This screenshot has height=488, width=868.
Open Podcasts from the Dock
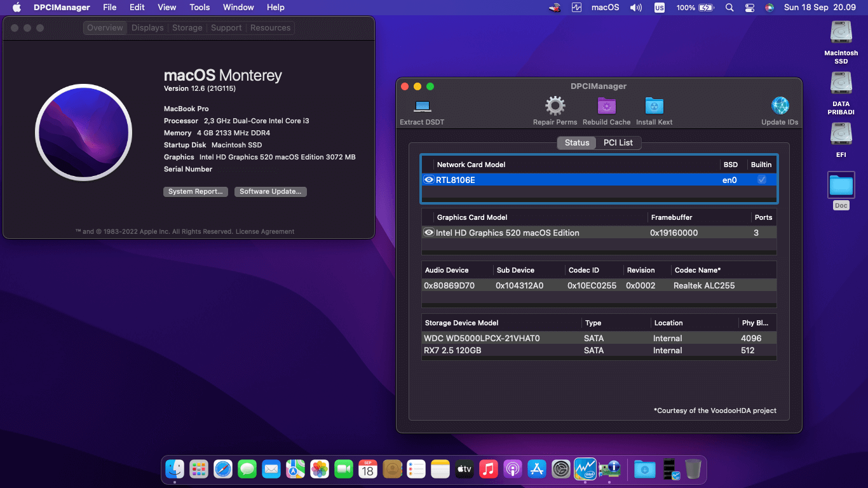click(513, 469)
